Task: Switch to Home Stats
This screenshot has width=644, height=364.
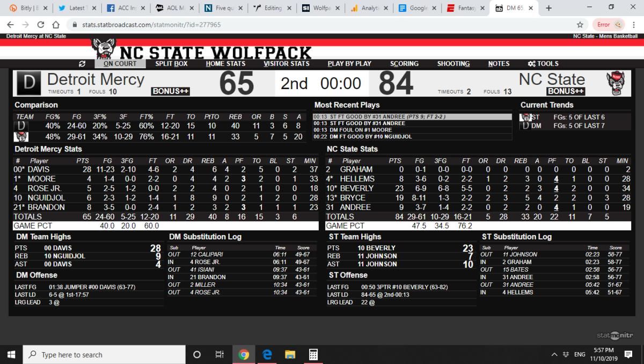Action: [x=225, y=64]
